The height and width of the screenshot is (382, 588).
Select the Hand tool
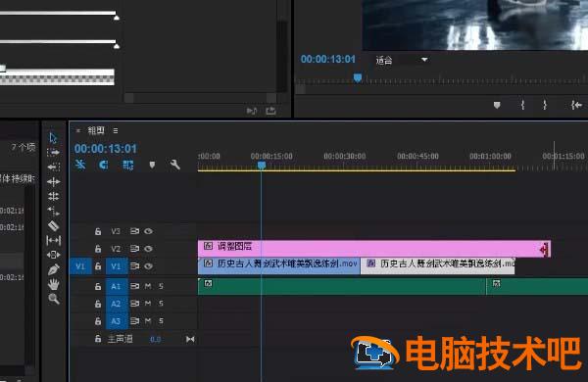point(54,284)
